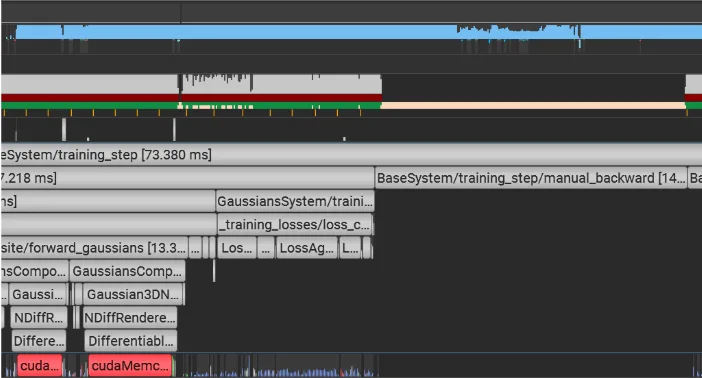Screen dimensions: 702x378
Task: Click the Differentiabl... range block
Action: click(131, 341)
